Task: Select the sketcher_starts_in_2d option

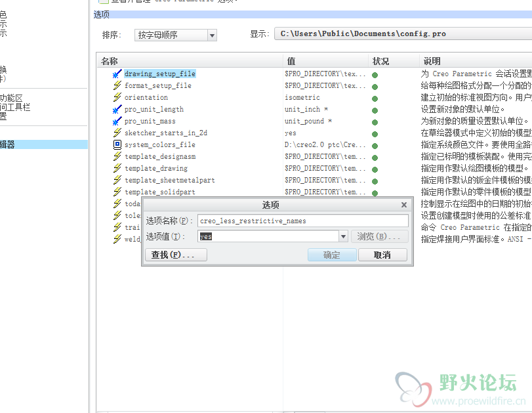Action: [x=166, y=133]
